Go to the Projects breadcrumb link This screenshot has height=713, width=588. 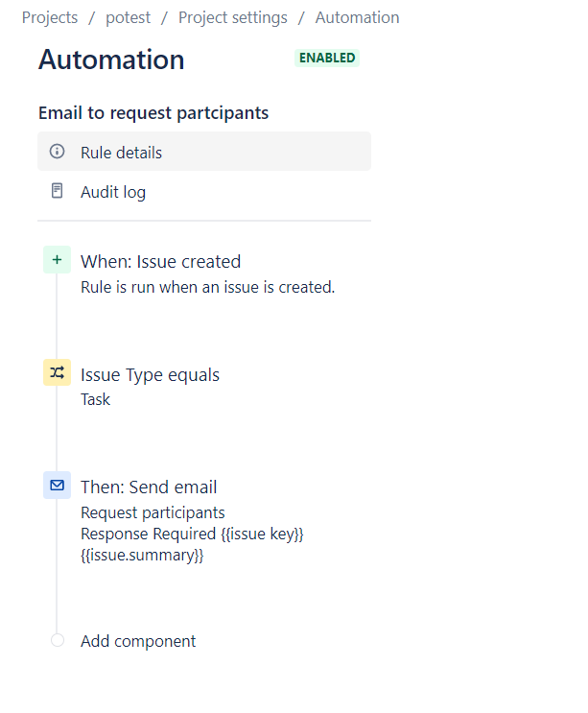(50, 17)
